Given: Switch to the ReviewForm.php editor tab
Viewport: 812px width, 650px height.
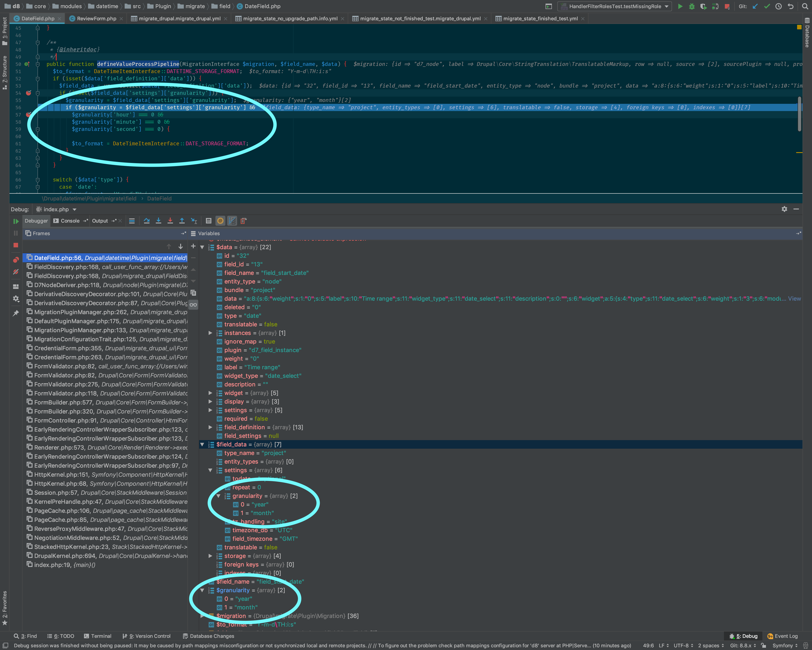Looking at the screenshot, I should [96, 19].
